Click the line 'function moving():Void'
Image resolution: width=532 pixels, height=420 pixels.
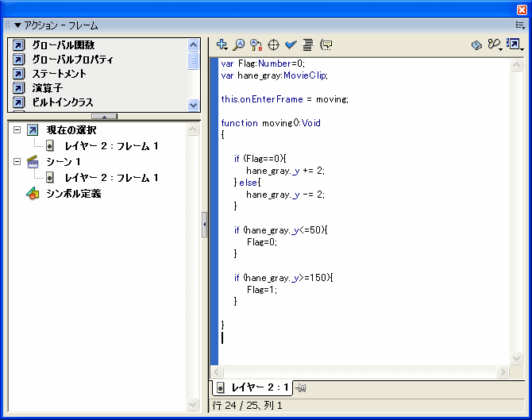[x=271, y=123]
